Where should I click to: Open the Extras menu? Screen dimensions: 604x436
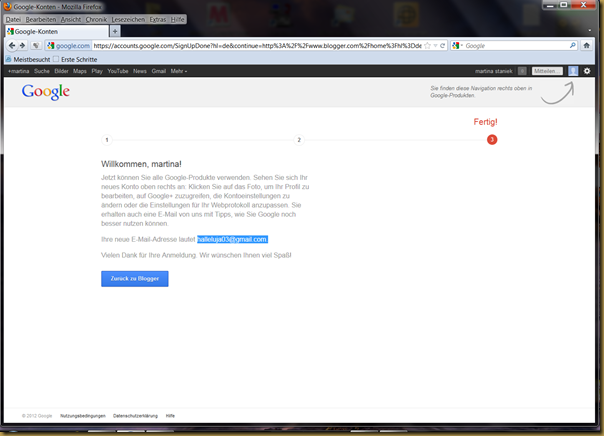point(158,19)
